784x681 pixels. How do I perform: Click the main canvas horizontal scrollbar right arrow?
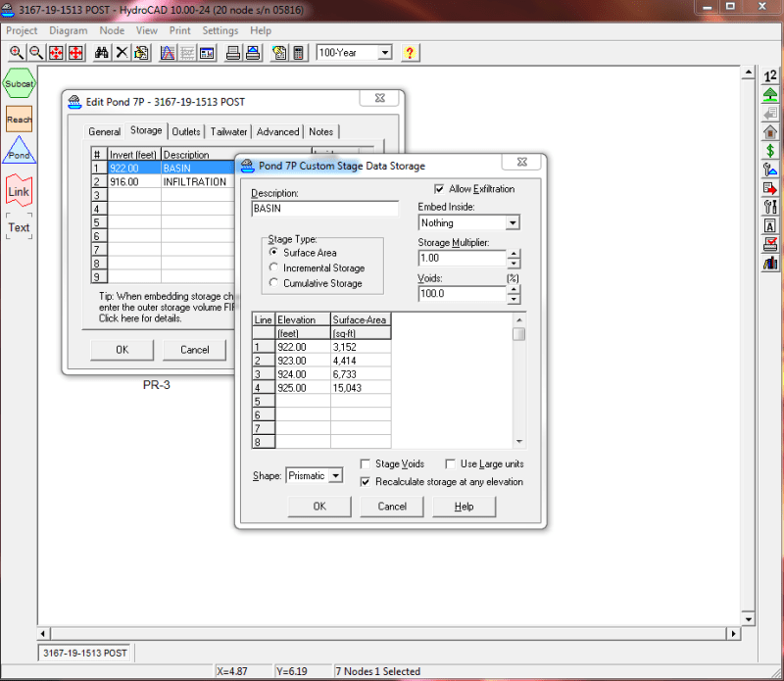pos(733,634)
